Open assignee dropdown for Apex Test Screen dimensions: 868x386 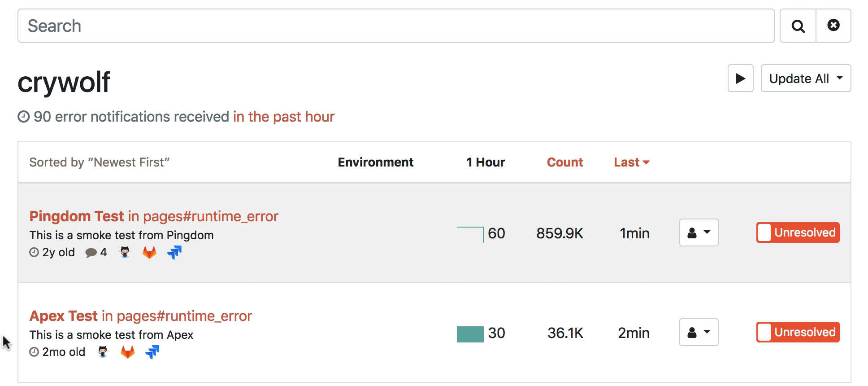coord(699,332)
